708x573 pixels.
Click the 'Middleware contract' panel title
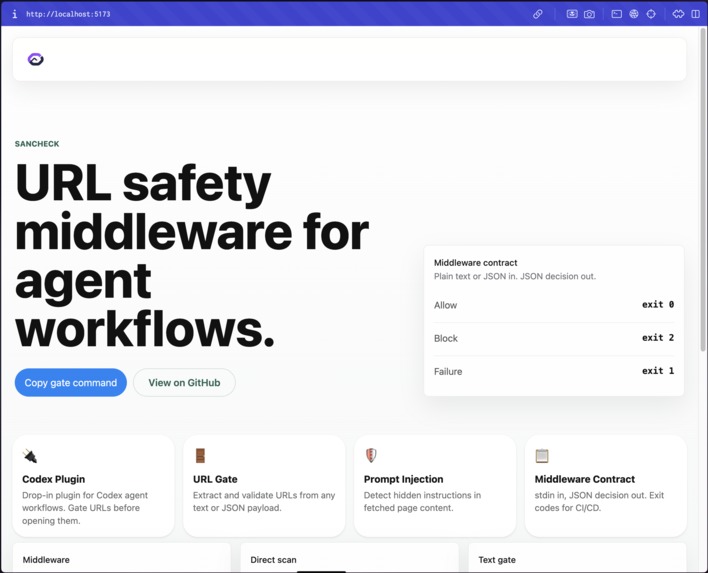475,263
